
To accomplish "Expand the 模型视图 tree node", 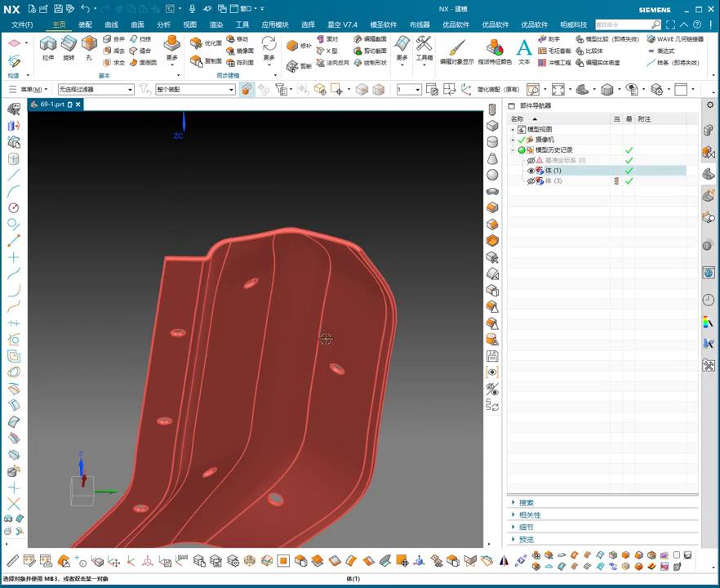I will click(513, 130).
